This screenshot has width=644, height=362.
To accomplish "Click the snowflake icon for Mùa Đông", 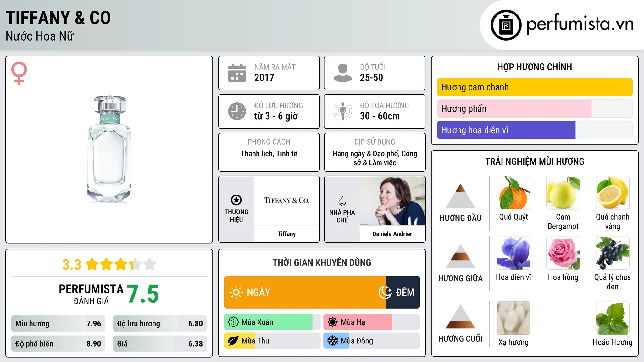I will coord(333,341).
